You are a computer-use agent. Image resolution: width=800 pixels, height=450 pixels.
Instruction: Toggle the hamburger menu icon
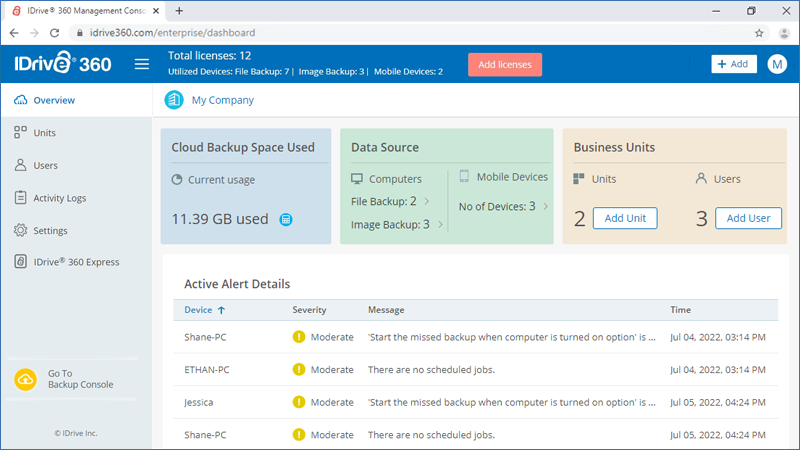tap(142, 64)
